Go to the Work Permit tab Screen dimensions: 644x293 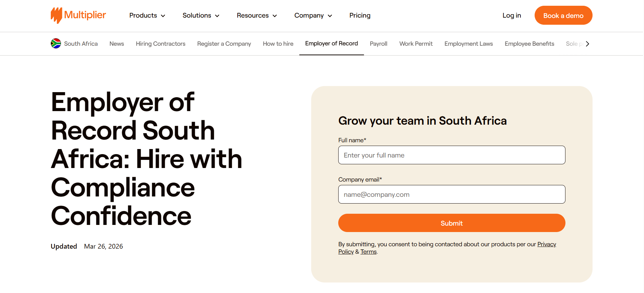pos(416,44)
